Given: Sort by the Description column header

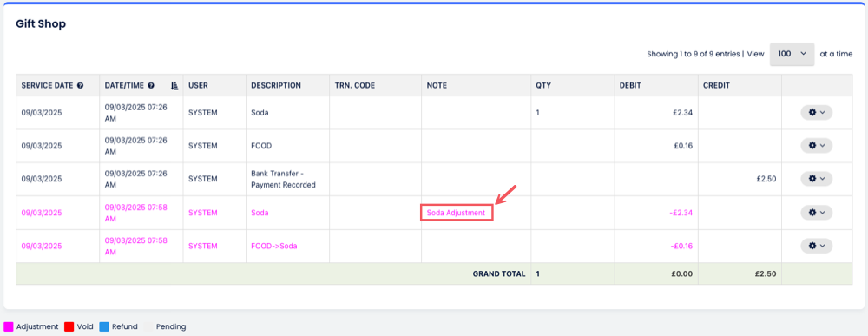Looking at the screenshot, I should point(276,86).
